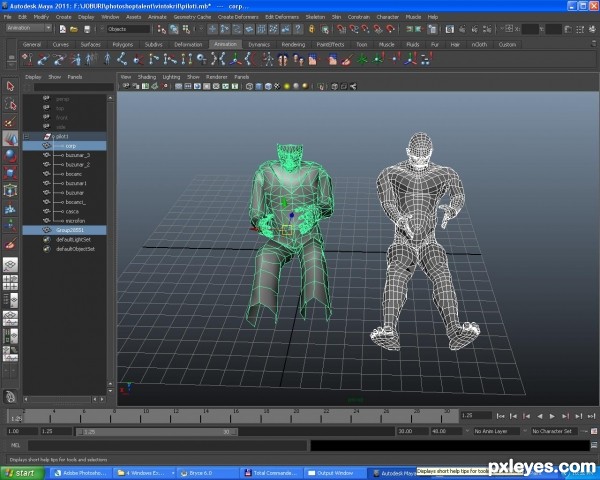Toggle isolate select in viewport toolbar
Screen dimensions: 600x480
(321, 87)
